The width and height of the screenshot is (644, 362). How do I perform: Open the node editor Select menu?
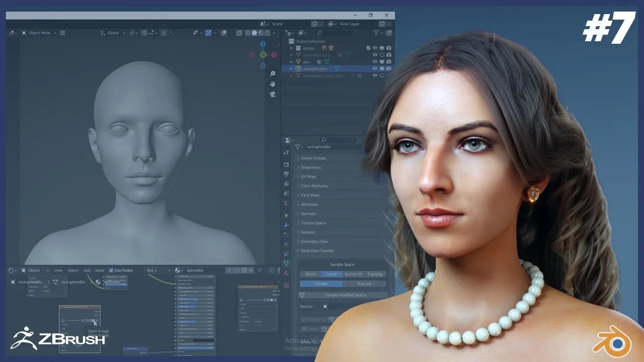pos(73,270)
